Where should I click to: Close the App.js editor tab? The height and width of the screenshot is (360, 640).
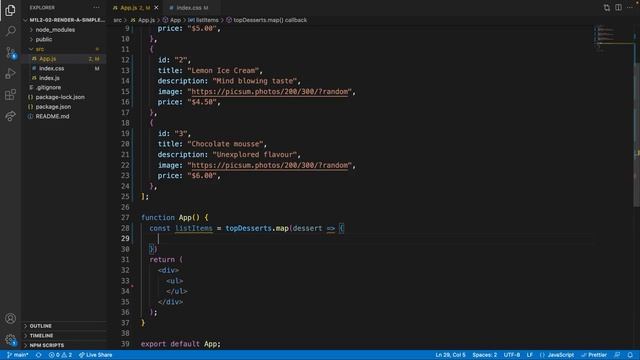click(156, 7)
